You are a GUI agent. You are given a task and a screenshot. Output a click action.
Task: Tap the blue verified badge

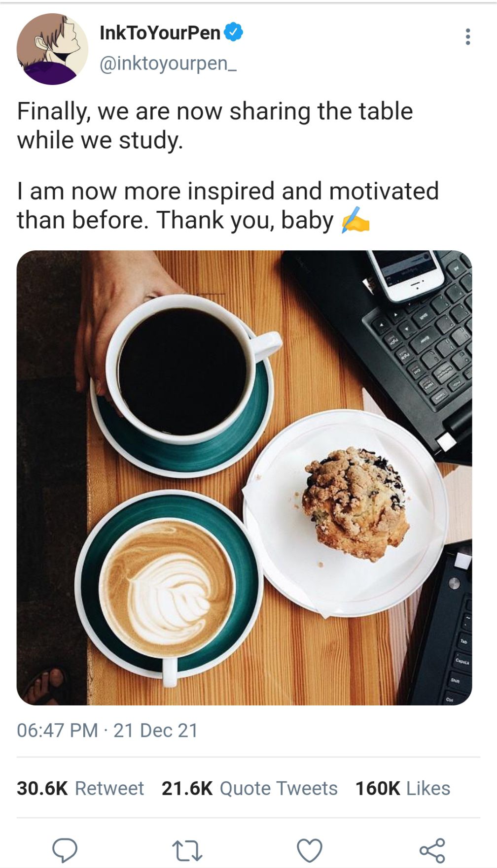[234, 33]
